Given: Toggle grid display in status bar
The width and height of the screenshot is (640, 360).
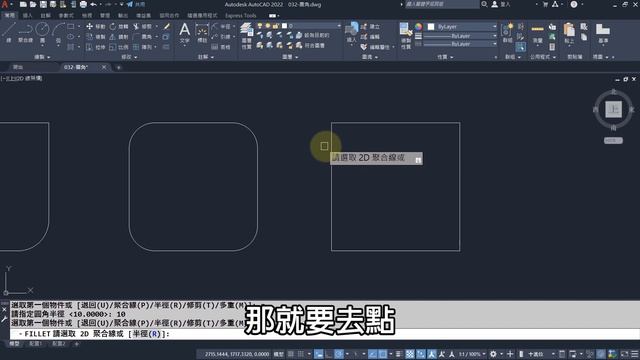Looking at the screenshot, I should click(x=291, y=354).
